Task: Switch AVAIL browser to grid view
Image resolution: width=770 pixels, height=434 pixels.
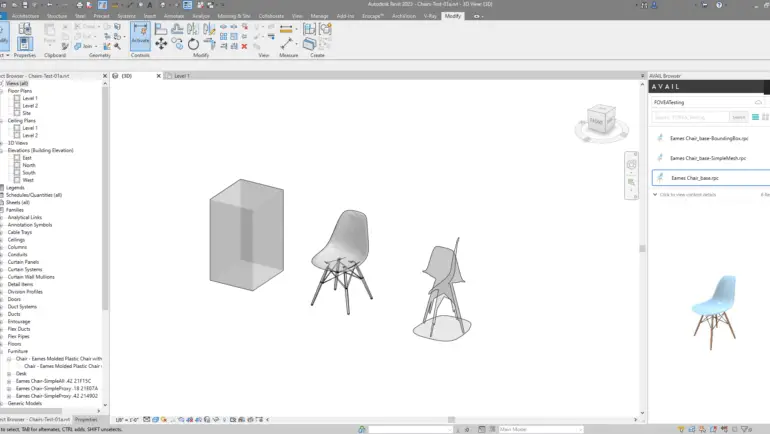Action: pyautogui.click(x=765, y=117)
